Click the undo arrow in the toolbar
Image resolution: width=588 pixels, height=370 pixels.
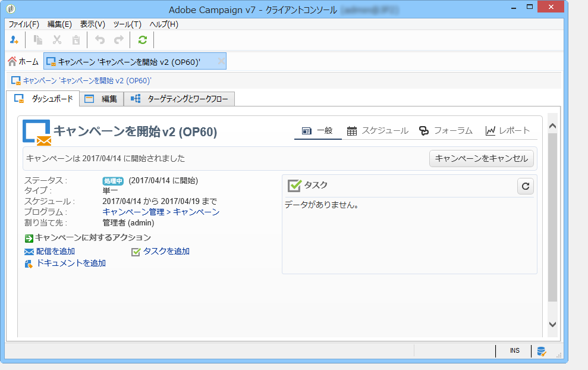point(100,40)
